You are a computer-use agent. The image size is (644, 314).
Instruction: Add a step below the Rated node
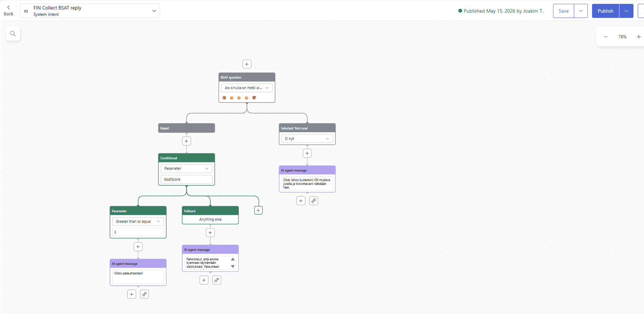[x=186, y=141]
